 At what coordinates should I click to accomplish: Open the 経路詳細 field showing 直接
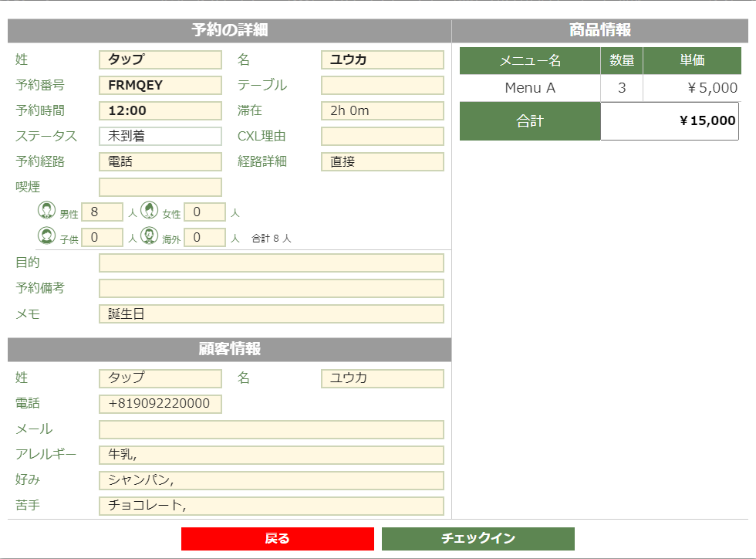pyautogui.click(x=382, y=162)
